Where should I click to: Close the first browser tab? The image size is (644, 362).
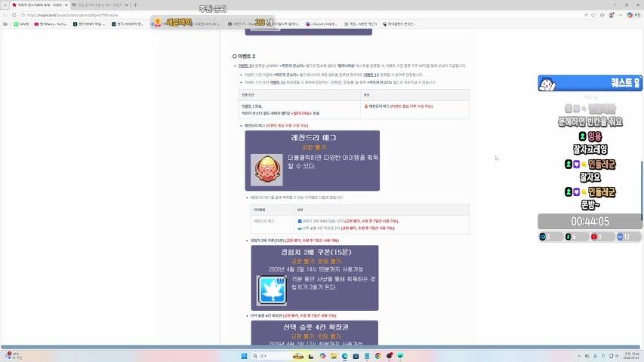(x=66, y=5)
